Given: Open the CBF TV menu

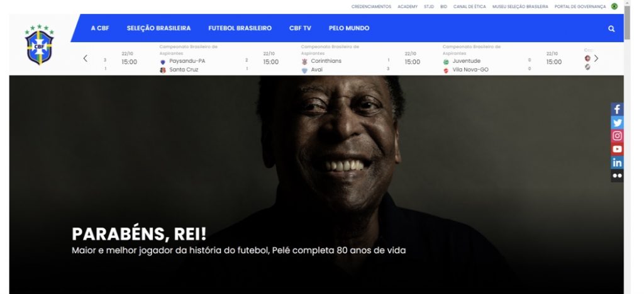Looking at the screenshot, I should tap(300, 28).
